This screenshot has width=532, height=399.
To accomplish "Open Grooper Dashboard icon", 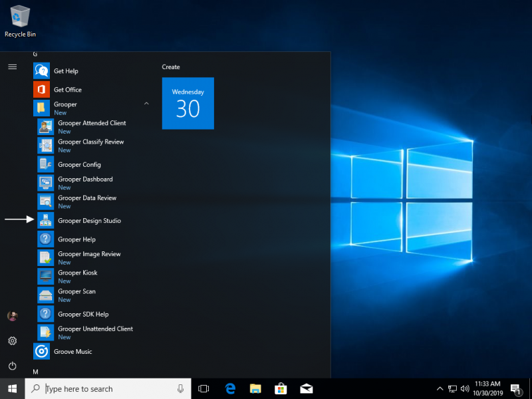I will 46,183.
